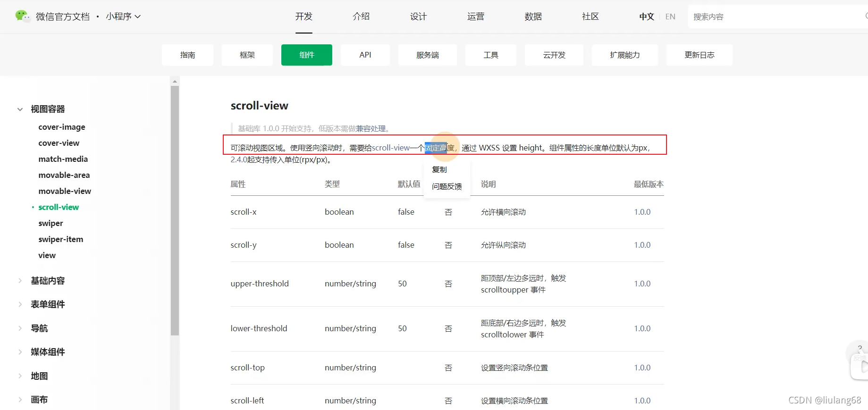Open swiper in the sidebar
The width and height of the screenshot is (868, 410).
click(51, 223)
